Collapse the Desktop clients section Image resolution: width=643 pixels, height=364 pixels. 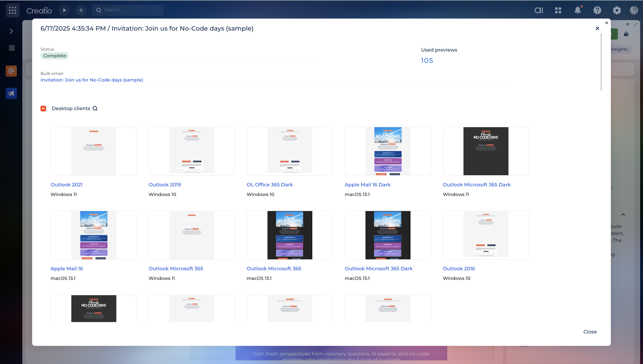click(x=43, y=108)
